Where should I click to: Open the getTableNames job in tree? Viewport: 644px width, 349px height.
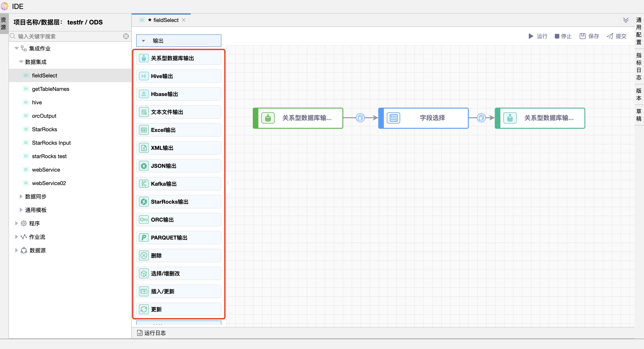coord(50,89)
